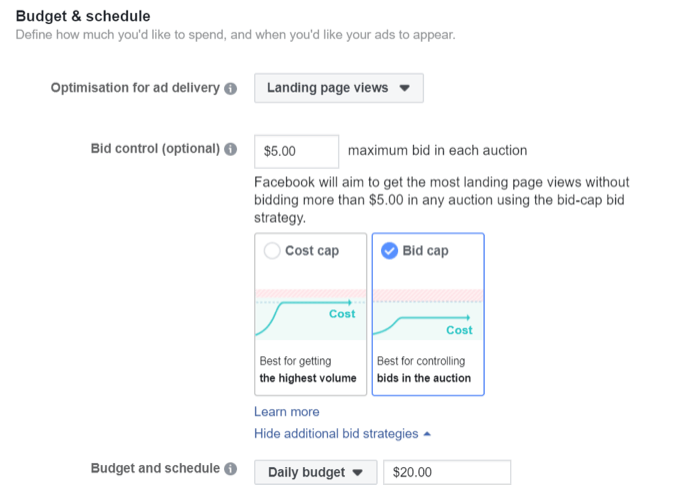The height and width of the screenshot is (485, 700).
Task: Click the arrow on Daily budget selector
Action: (x=358, y=473)
